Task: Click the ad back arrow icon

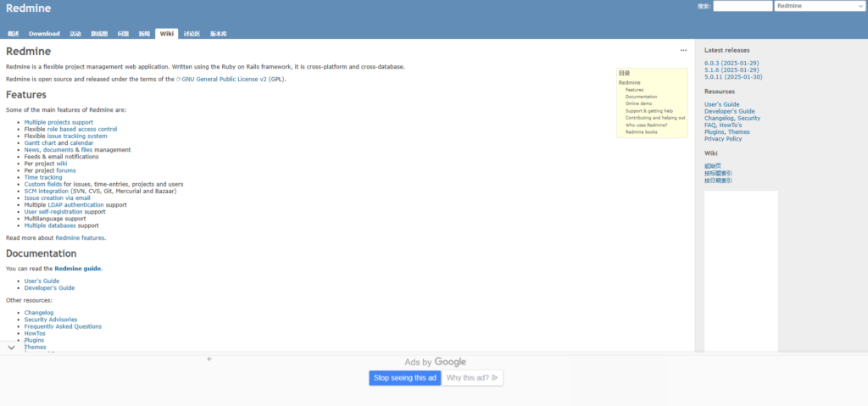Action: [209, 359]
